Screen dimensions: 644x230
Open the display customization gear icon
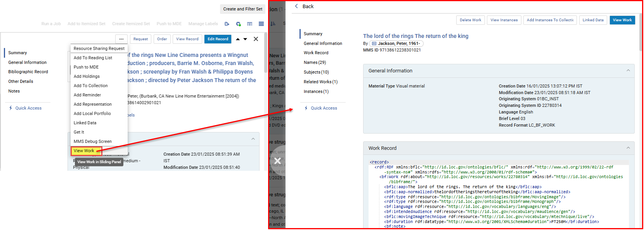pos(239,24)
